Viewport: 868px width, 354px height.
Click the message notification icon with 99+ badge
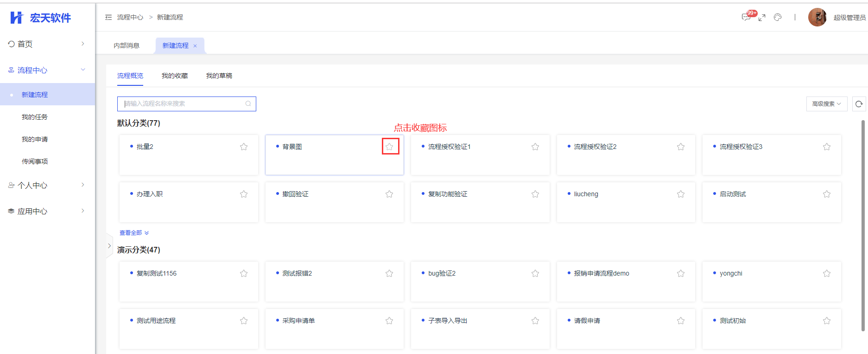click(x=746, y=17)
